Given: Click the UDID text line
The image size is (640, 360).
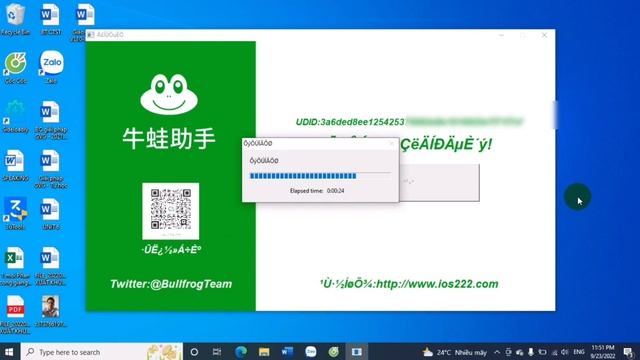Looking at the screenshot, I should [409, 122].
